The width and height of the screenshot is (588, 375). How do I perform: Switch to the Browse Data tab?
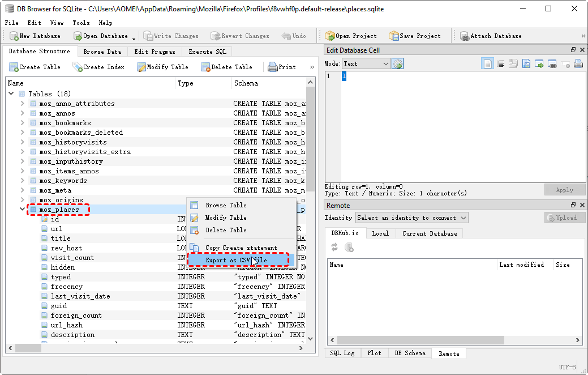(102, 52)
